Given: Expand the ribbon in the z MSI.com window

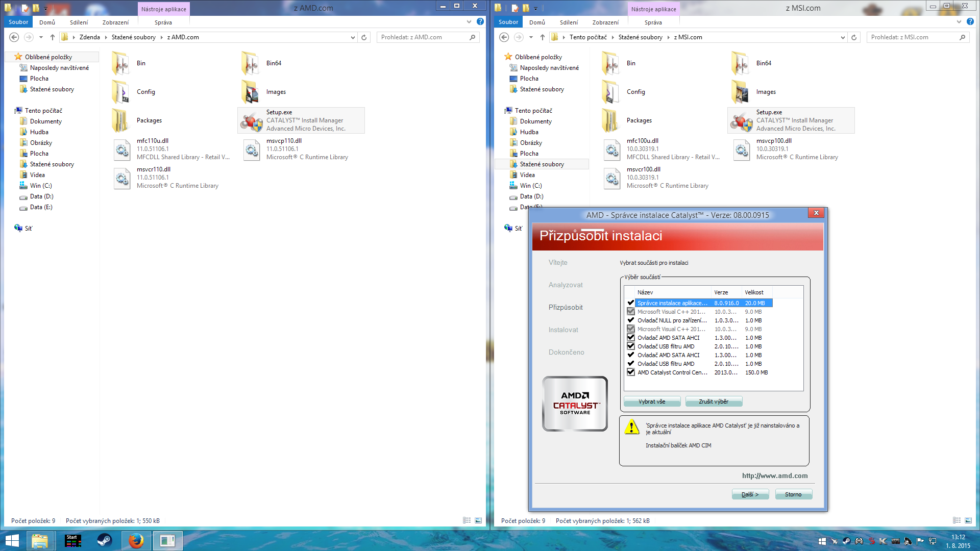Looking at the screenshot, I should pos(959,22).
